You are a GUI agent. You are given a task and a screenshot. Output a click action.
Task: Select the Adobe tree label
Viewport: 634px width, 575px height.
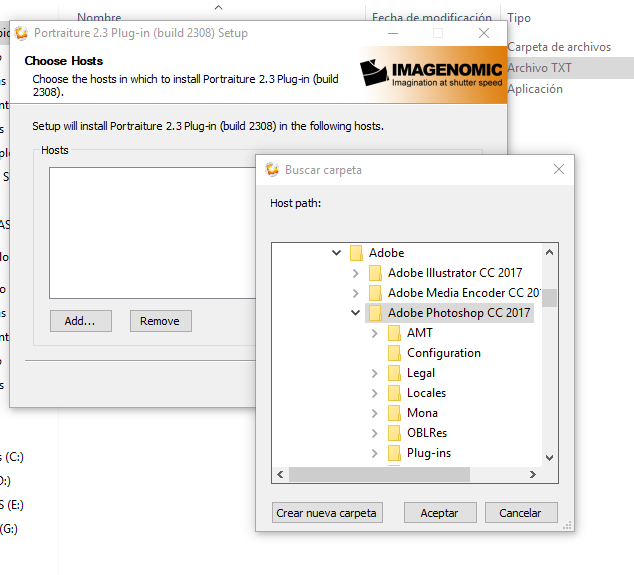click(x=387, y=253)
